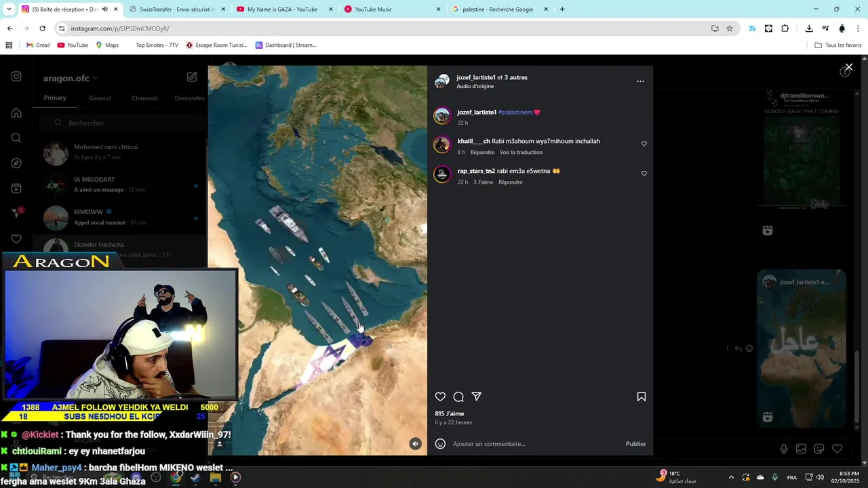Open the Instagram logo in the sidebar
The image size is (868, 488).
[16, 77]
